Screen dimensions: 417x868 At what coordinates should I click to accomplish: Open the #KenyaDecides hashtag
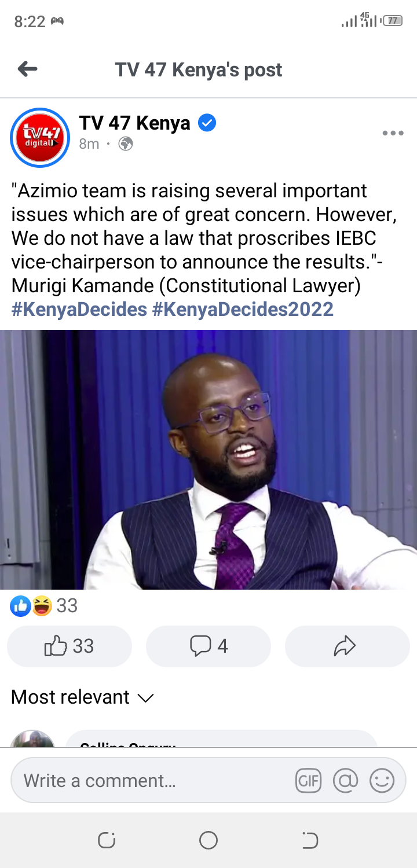(x=79, y=309)
